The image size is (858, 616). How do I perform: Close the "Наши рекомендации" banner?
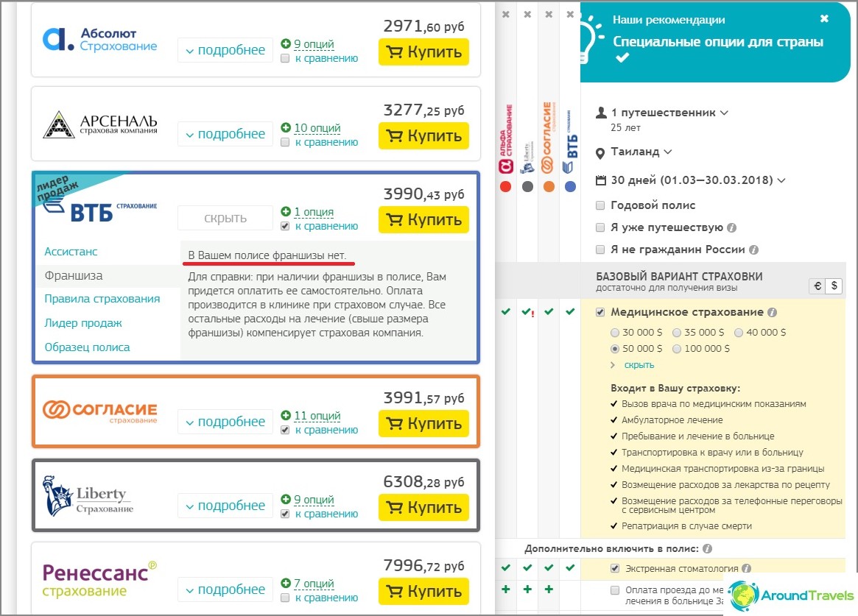click(x=824, y=18)
